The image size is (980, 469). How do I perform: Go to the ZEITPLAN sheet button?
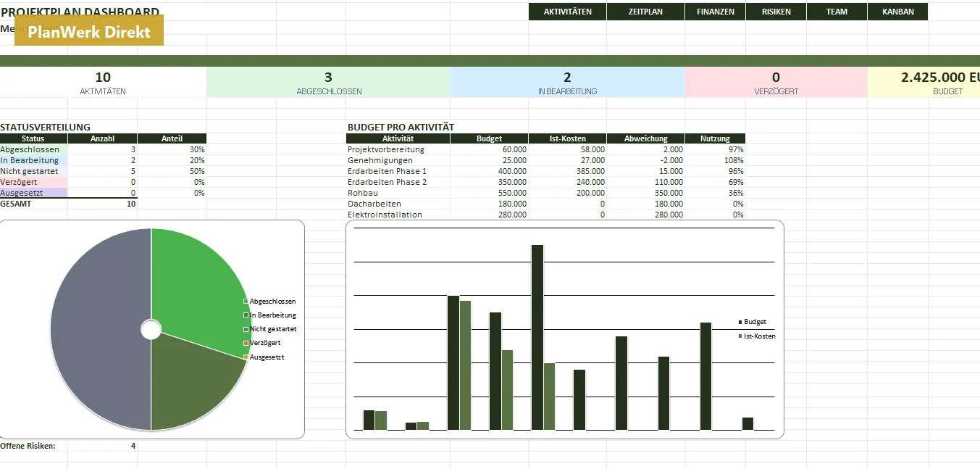(645, 12)
